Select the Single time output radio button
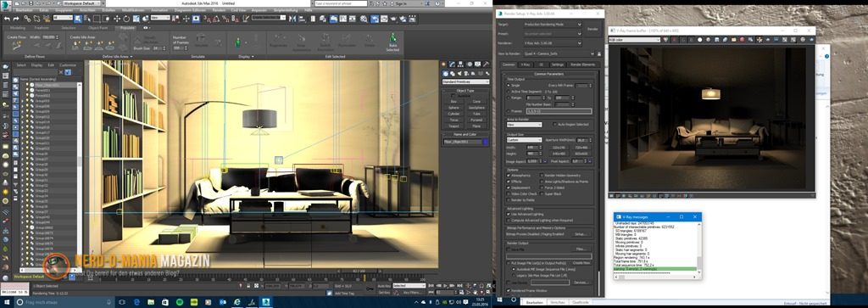The width and height of the screenshot is (868, 308). click(x=509, y=86)
